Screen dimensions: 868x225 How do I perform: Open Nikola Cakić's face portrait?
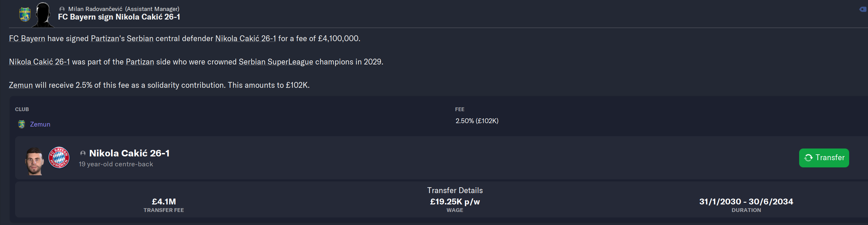click(x=35, y=161)
